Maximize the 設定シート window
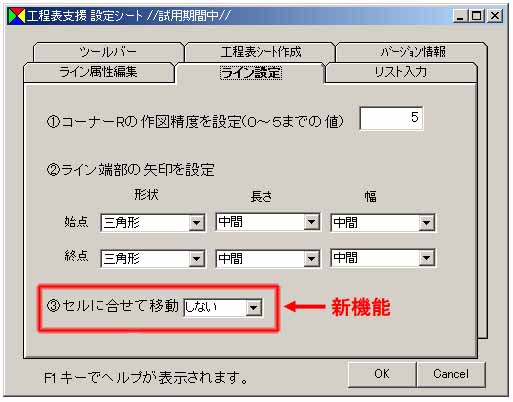The height and width of the screenshot is (402, 513). point(477,16)
